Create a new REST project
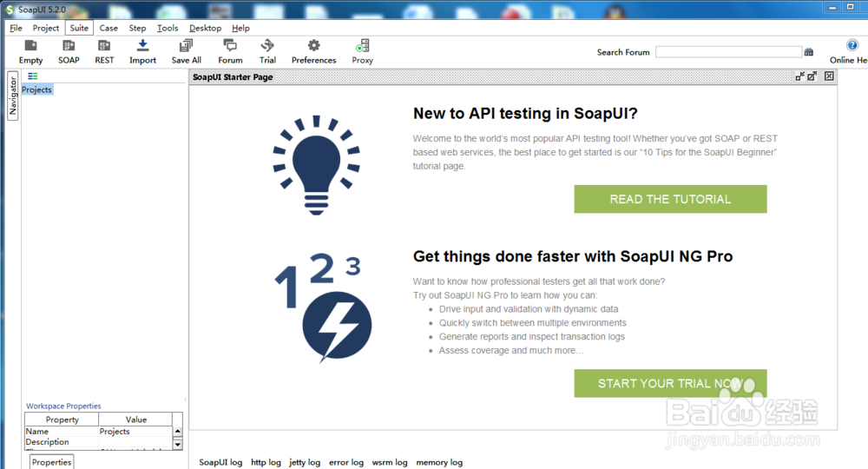Image resolution: width=868 pixels, height=469 pixels. click(104, 52)
